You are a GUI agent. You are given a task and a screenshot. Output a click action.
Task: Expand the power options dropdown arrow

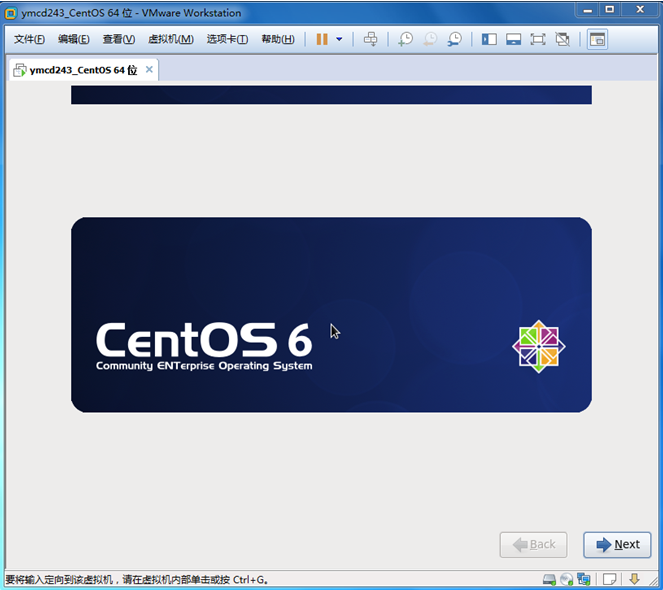click(x=339, y=39)
